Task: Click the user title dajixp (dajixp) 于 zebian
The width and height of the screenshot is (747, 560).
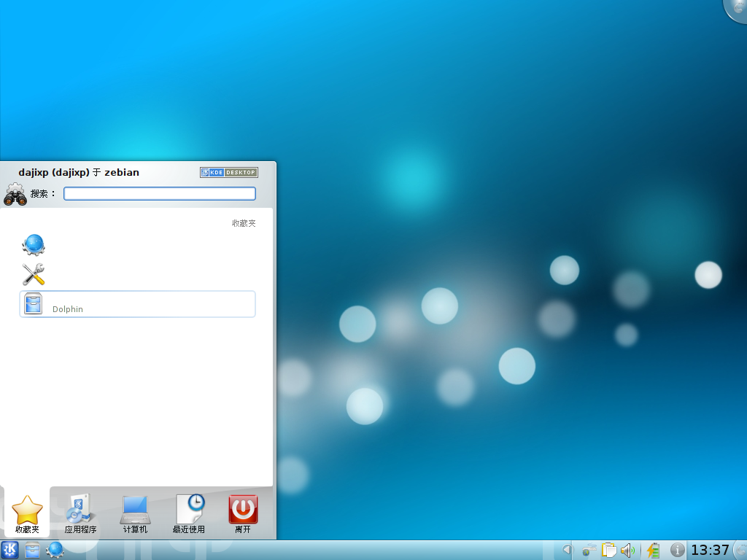Action: [79, 172]
